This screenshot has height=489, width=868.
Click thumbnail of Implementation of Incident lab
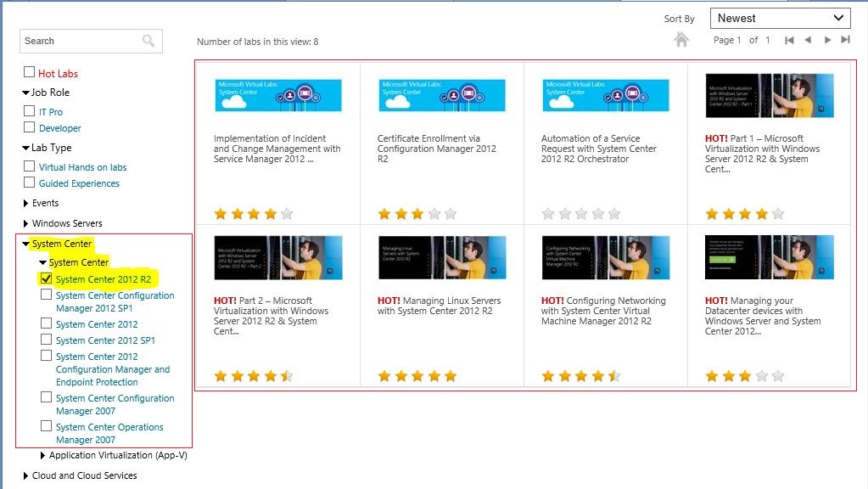pos(278,95)
